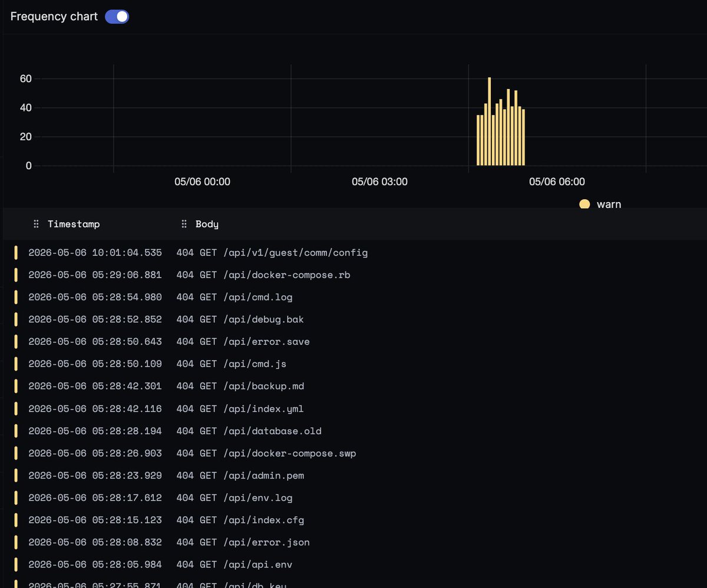Click the 05/06 00:00 axis label
The width and height of the screenshot is (707, 588).
[x=202, y=181]
